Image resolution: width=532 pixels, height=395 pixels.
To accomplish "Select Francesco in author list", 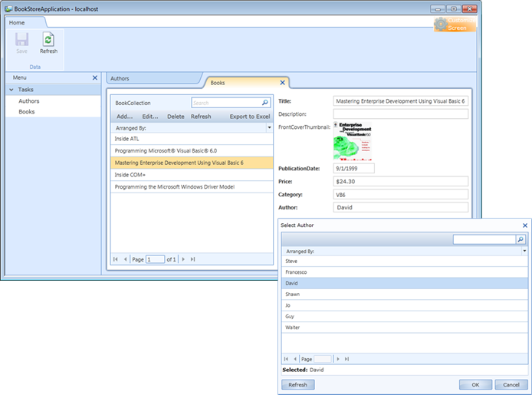I will coord(296,272).
